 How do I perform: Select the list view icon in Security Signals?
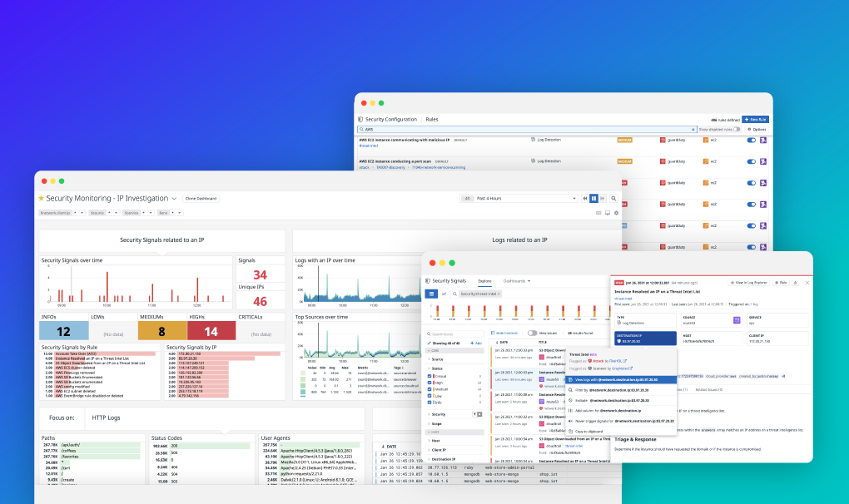(431, 294)
